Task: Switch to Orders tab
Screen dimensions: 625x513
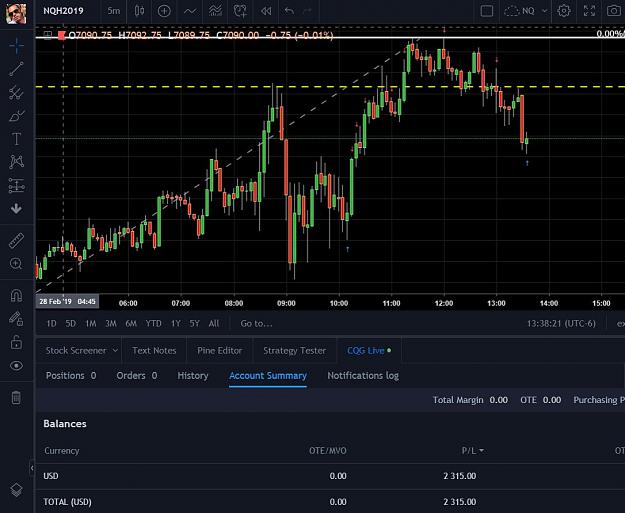Action: pyautogui.click(x=137, y=375)
